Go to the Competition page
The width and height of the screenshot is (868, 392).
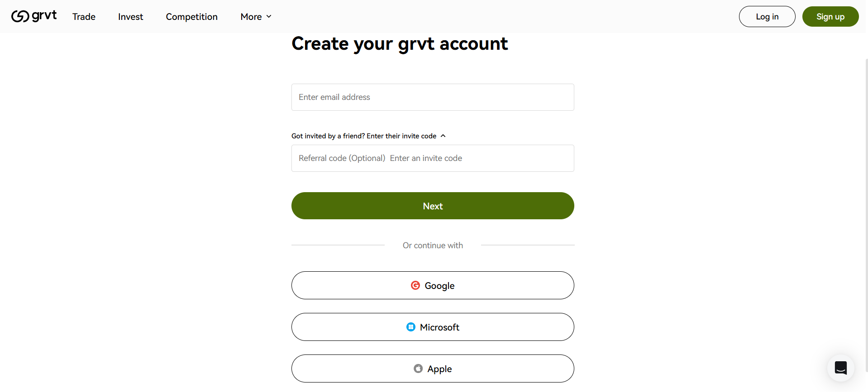[191, 17]
